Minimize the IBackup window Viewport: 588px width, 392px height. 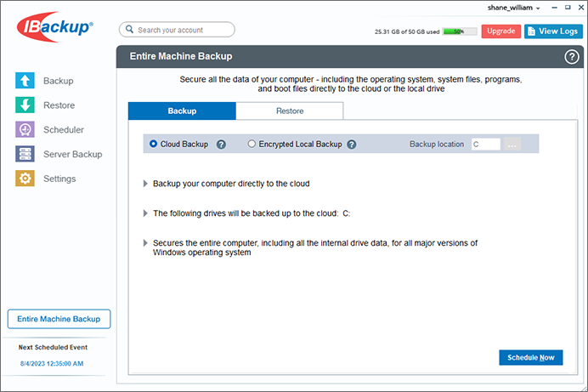pyautogui.click(x=554, y=8)
